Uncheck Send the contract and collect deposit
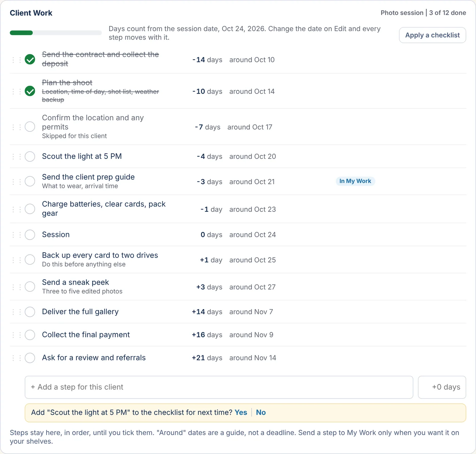The height and width of the screenshot is (454, 476). coord(30,59)
